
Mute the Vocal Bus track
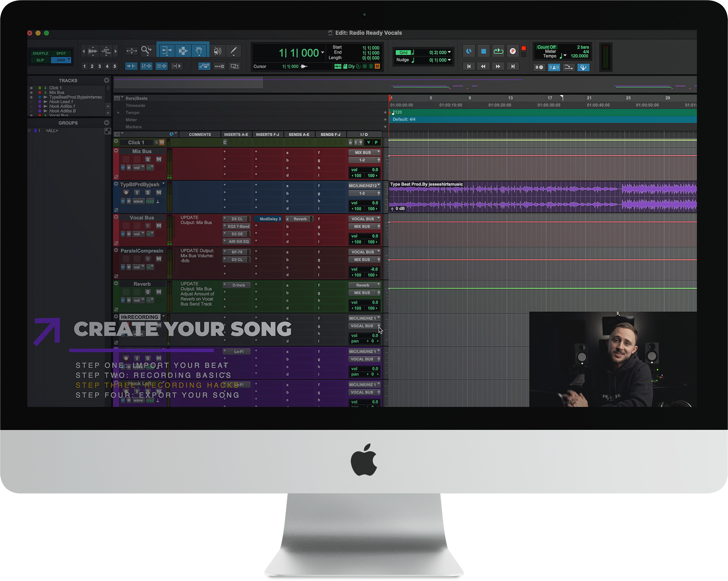tap(159, 226)
